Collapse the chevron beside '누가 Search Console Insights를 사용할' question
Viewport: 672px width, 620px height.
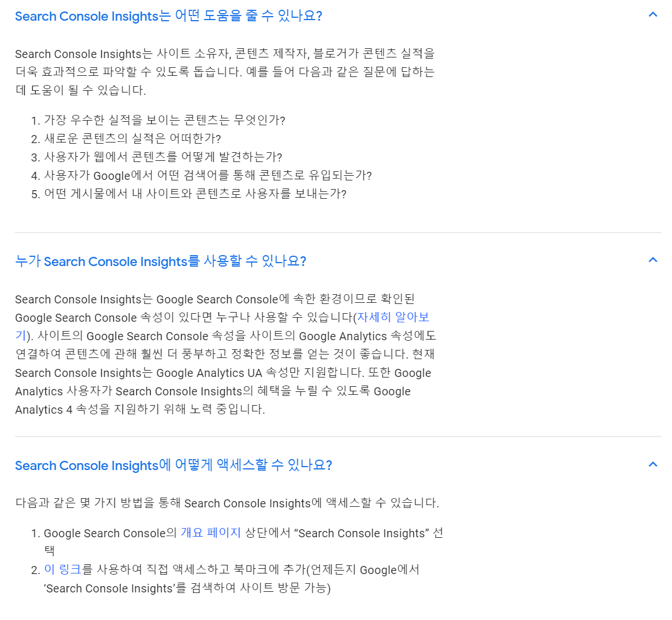click(x=652, y=260)
